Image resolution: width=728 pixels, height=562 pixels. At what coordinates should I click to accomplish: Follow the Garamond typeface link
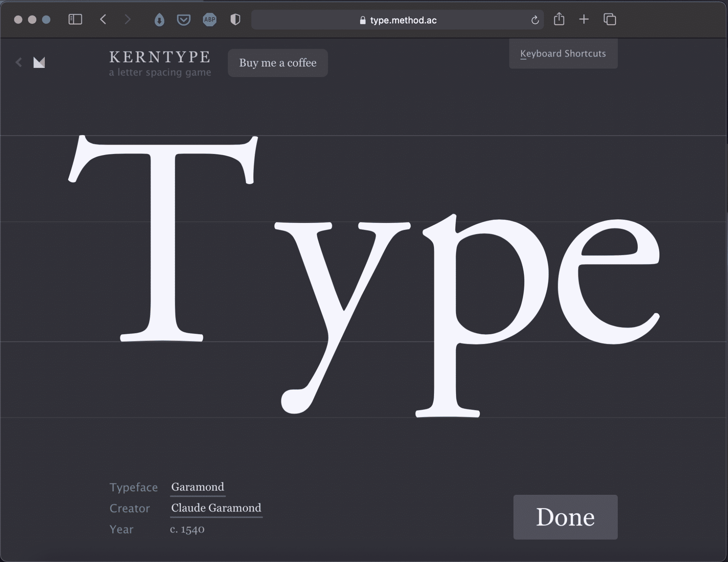point(198,487)
